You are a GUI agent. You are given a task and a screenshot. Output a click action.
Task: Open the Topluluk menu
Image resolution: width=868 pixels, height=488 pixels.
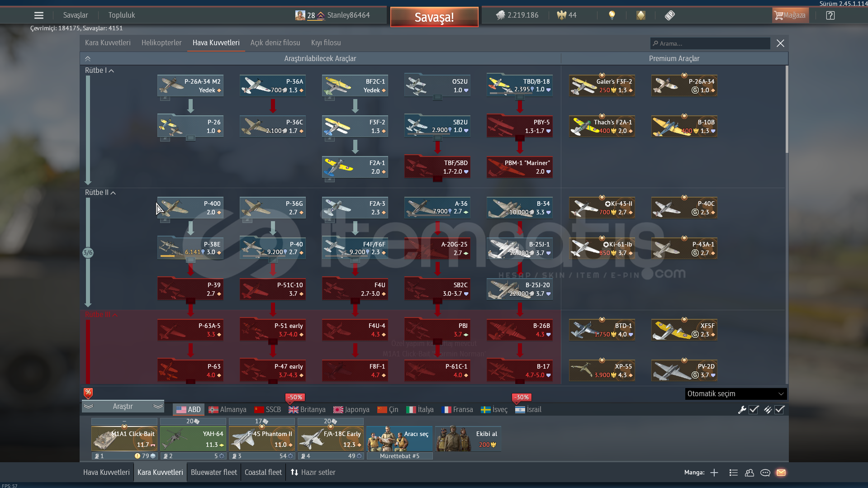click(x=122, y=15)
